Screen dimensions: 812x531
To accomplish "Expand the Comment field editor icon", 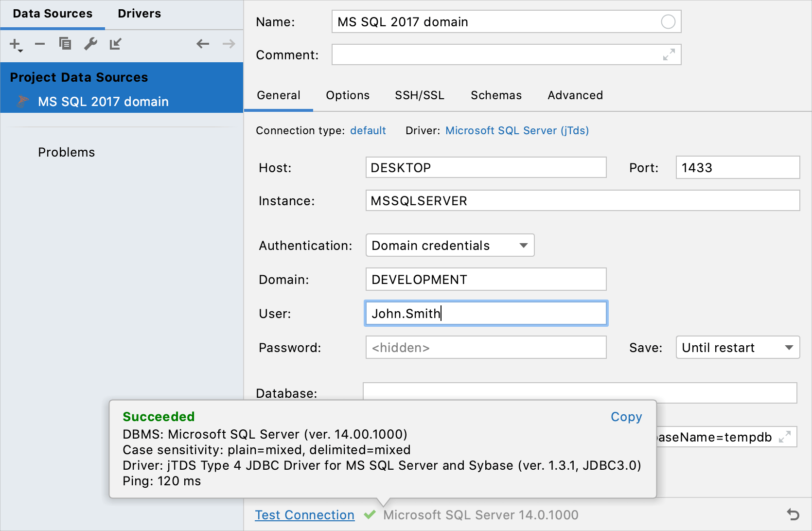I will [670, 54].
